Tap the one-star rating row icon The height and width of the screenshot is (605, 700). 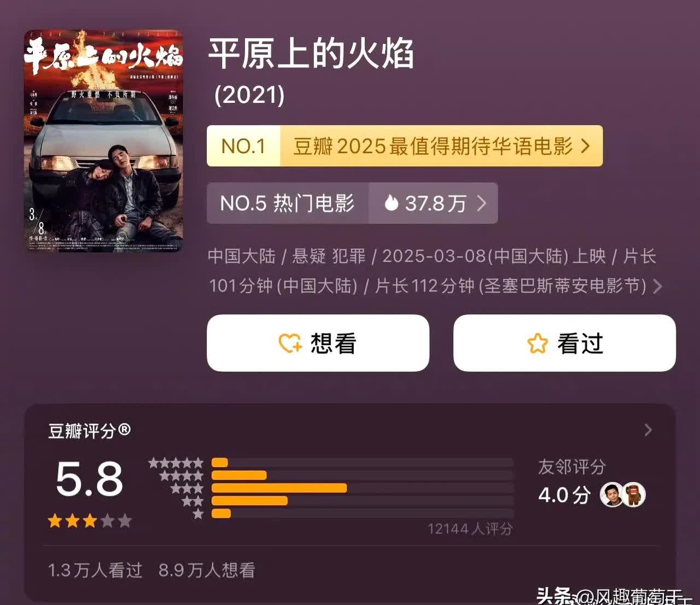(198, 514)
